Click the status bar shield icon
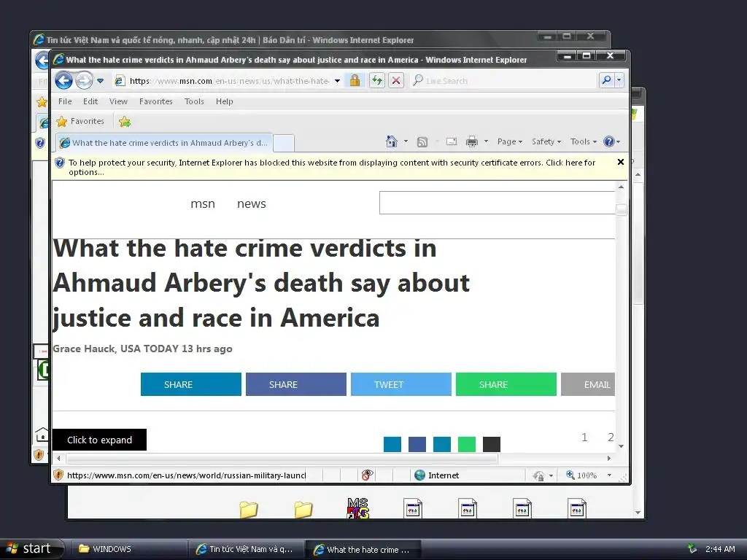747x560 pixels. pyautogui.click(x=58, y=475)
